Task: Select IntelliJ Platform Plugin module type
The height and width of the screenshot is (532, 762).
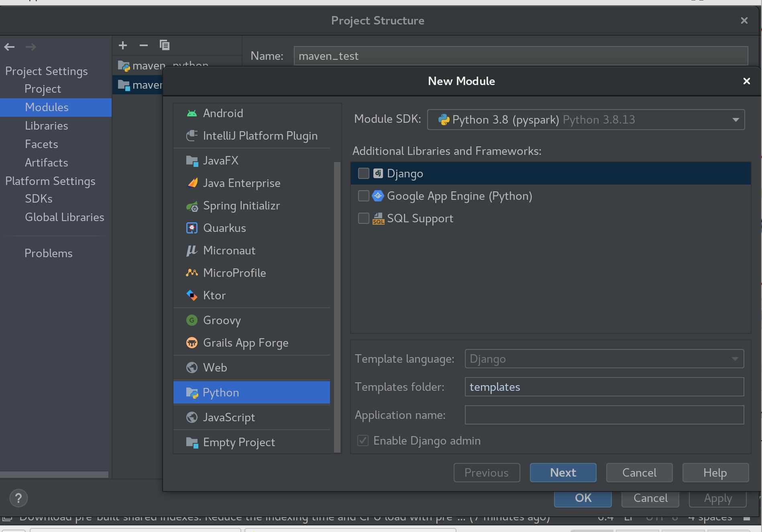Action: [x=252, y=136]
